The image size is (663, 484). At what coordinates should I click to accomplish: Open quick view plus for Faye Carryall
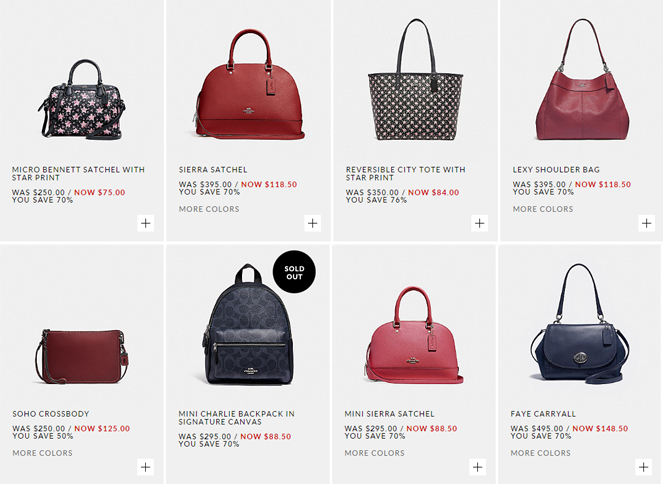pos(644,467)
